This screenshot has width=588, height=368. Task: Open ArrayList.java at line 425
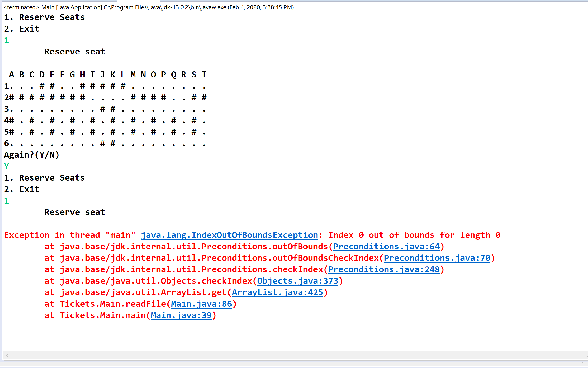(x=278, y=292)
